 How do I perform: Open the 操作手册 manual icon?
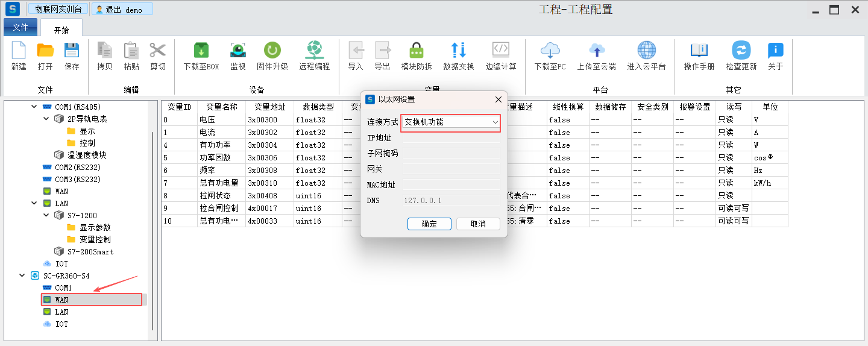click(699, 51)
